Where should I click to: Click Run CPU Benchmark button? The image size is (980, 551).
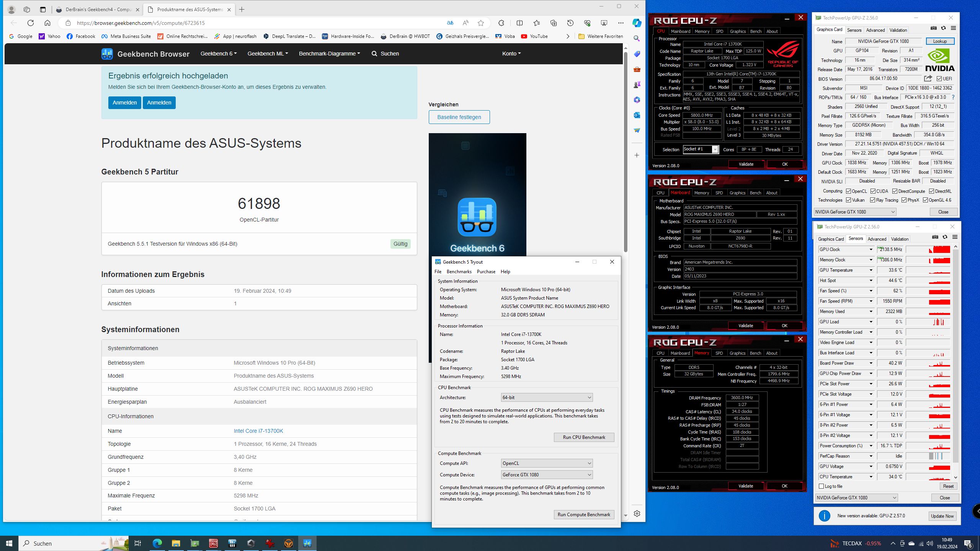[x=584, y=437]
